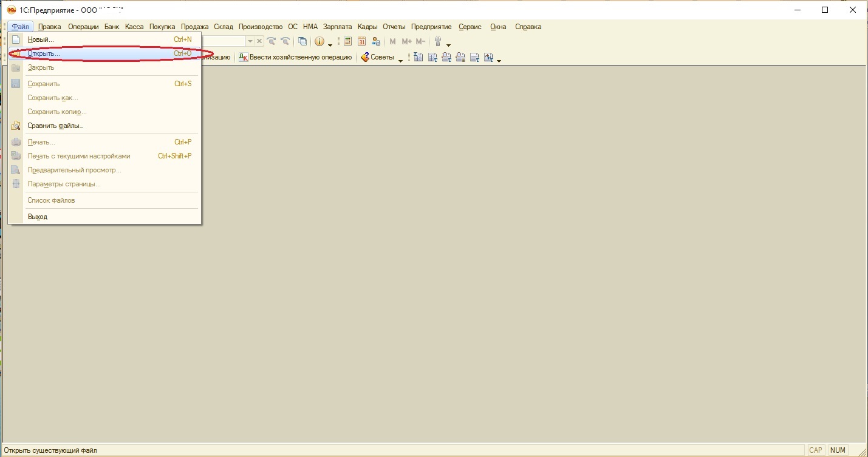The image size is (868, 457).
Task: Clear the search field with X button
Action: coord(259,41)
